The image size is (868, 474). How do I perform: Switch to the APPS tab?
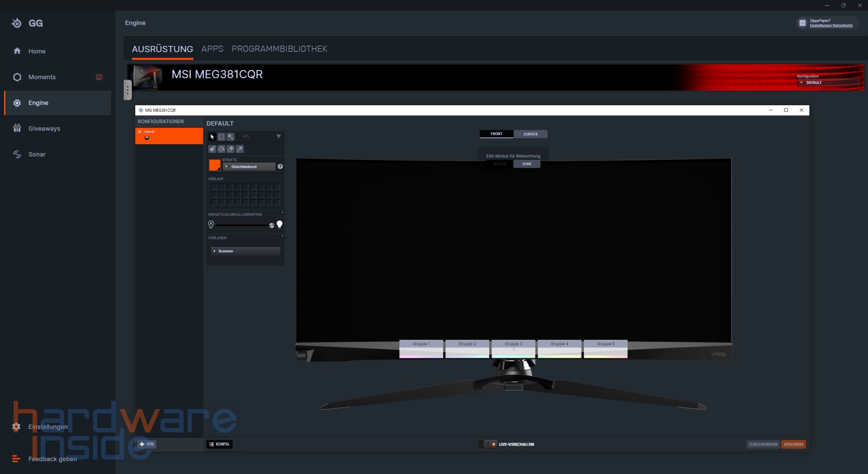[x=212, y=49]
